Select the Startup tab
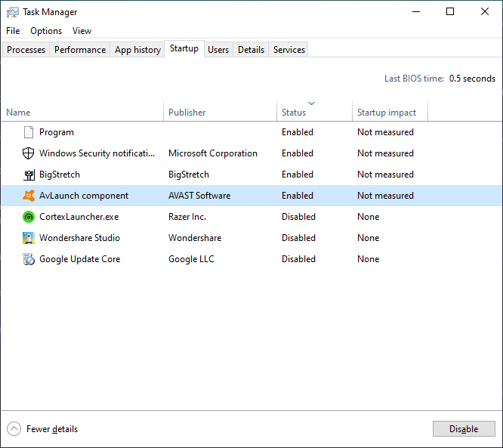 [184, 48]
